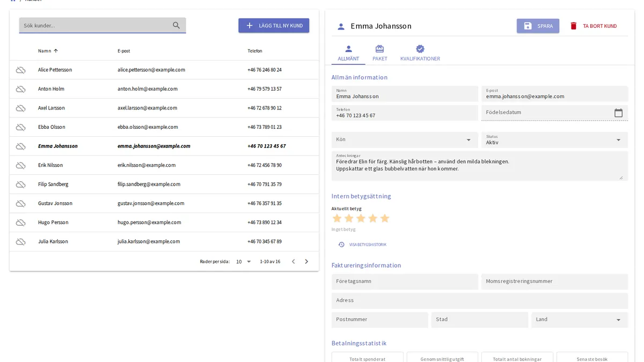Click Lägg till ny kund button

pos(274,26)
